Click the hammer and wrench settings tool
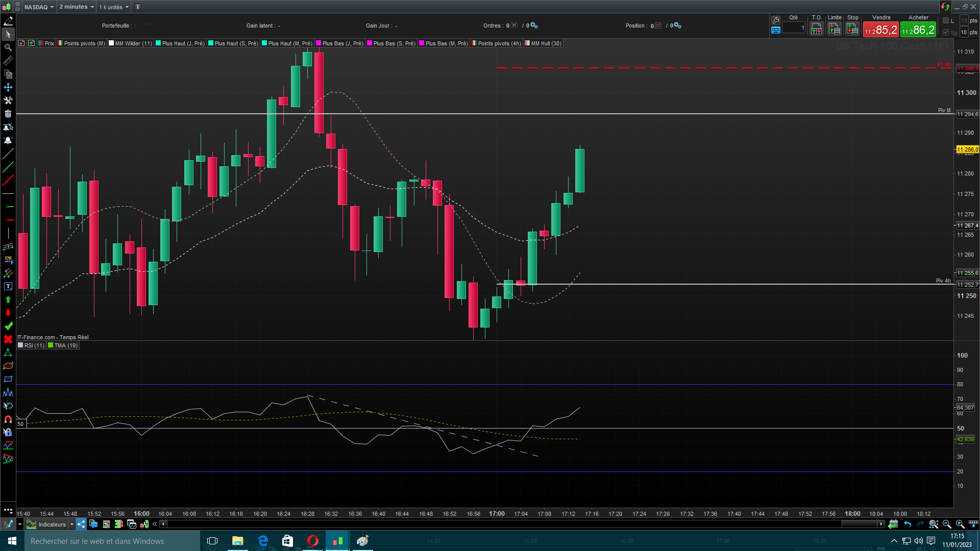The height and width of the screenshot is (551, 980). click(x=8, y=101)
